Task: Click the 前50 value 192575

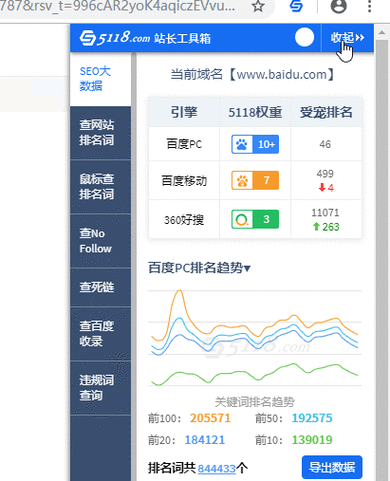Action: 312,418
